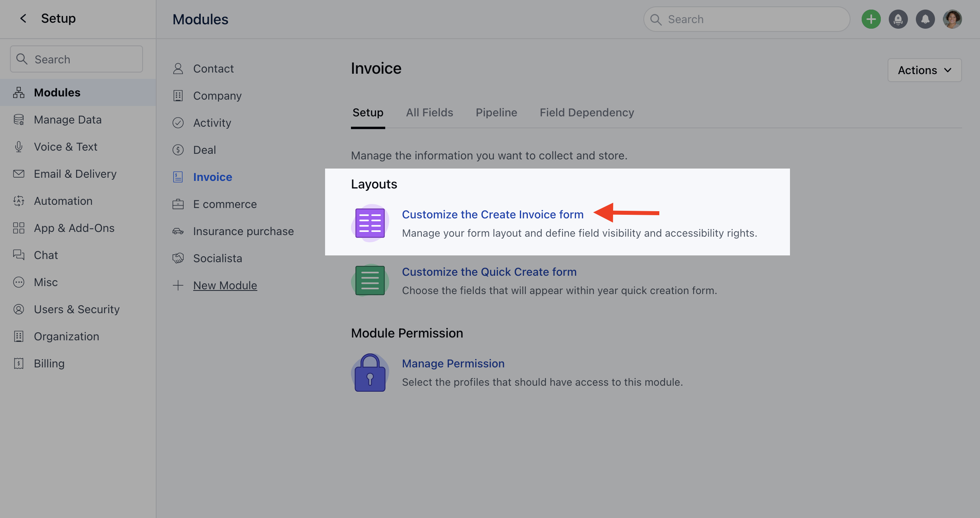Click the plus icon beside New Module
Viewport: 980px width, 518px height.
tap(178, 285)
